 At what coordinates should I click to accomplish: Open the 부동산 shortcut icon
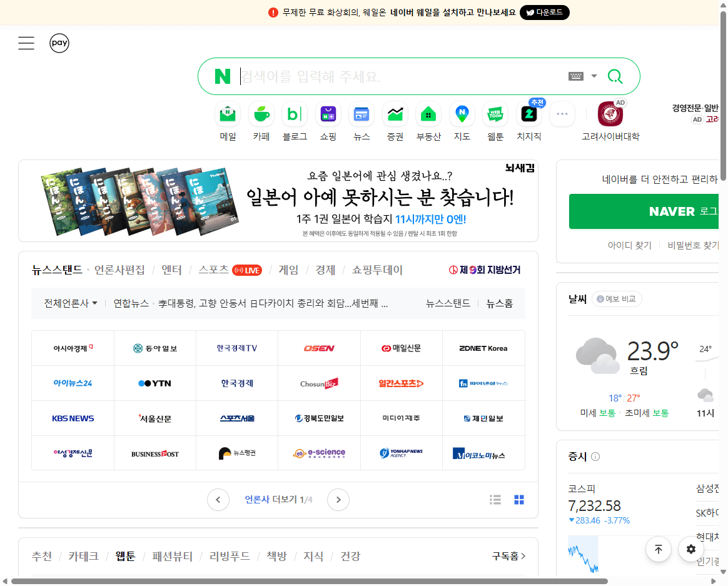click(428, 114)
